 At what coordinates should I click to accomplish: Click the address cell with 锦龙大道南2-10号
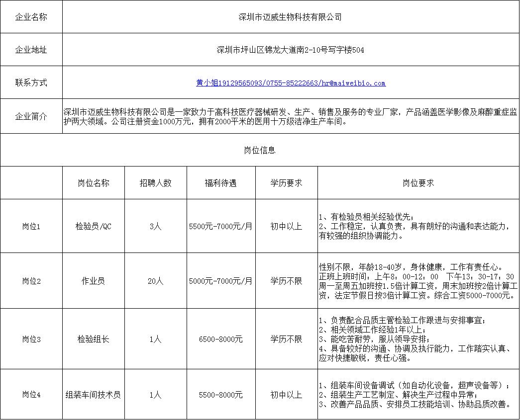[x=291, y=50]
